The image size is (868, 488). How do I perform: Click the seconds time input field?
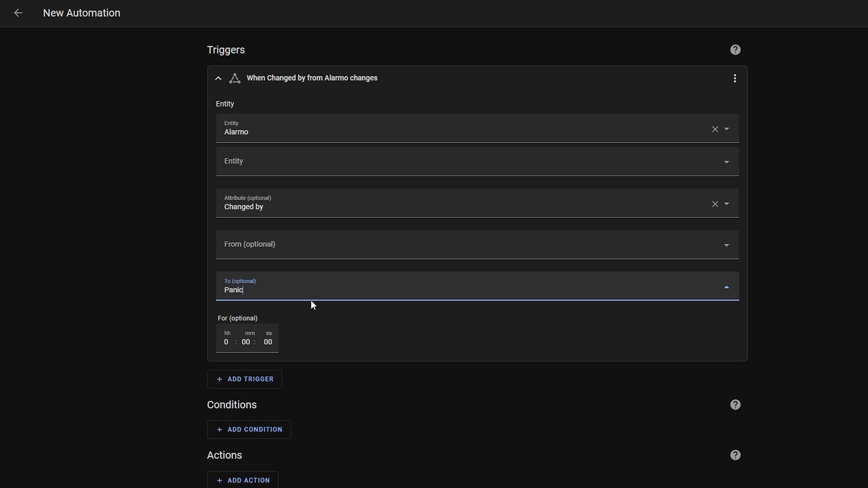(x=268, y=341)
